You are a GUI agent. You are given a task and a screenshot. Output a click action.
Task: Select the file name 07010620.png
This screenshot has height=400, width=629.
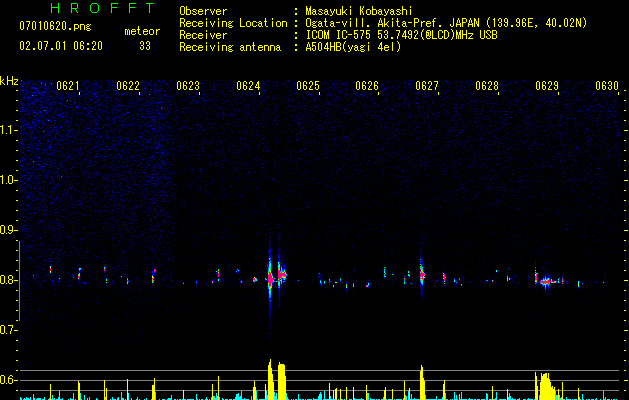pos(55,27)
